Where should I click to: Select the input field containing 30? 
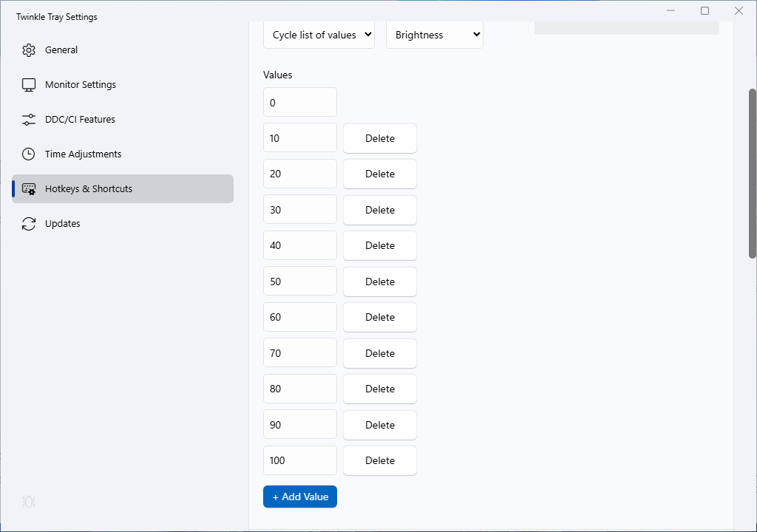[x=300, y=210]
